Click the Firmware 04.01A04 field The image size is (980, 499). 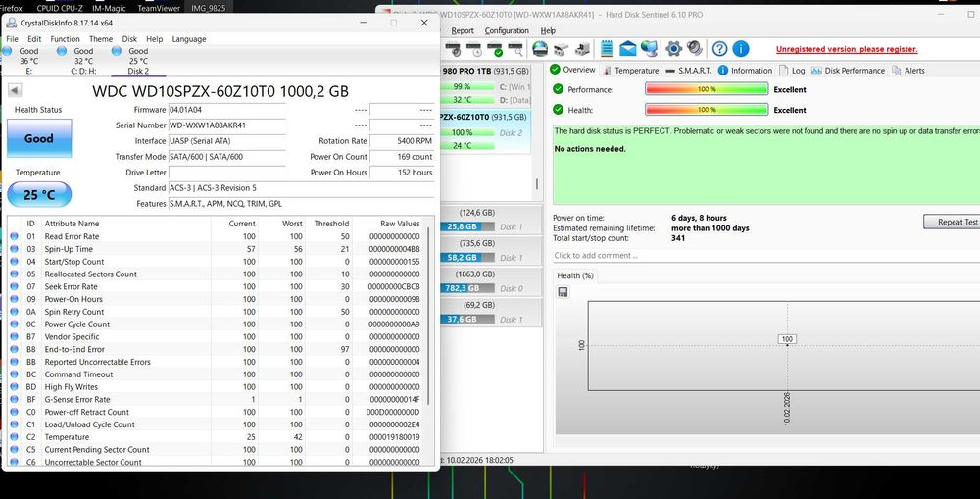227,110
